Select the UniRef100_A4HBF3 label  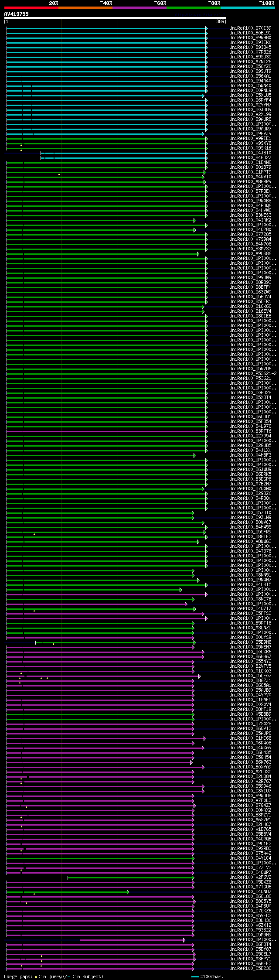250,455
